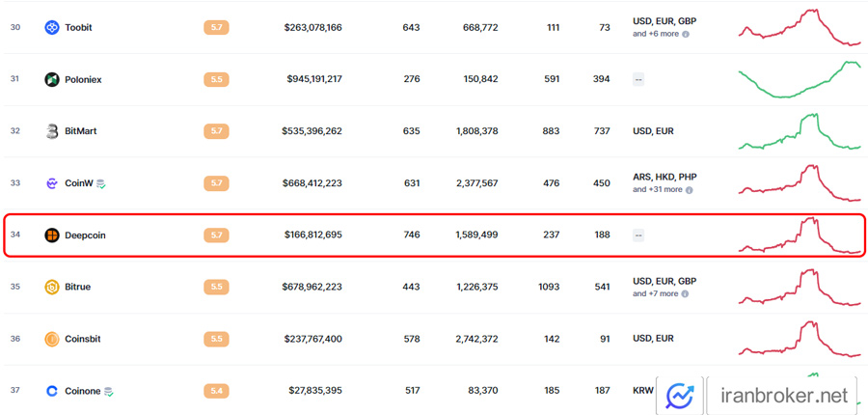Click Deepcoin's 5.7 score badge
The image size is (868, 415).
point(216,235)
